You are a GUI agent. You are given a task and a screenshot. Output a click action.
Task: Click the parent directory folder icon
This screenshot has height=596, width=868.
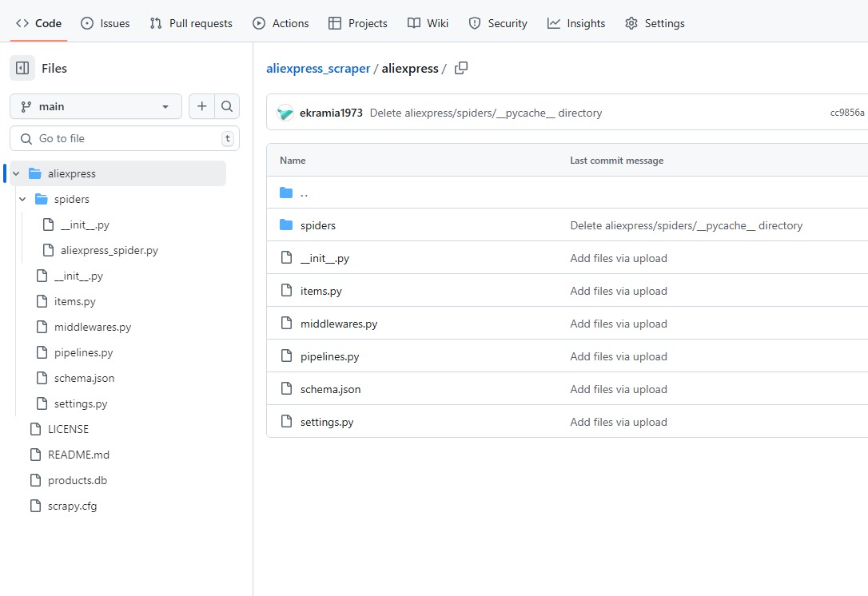click(x=286, y=193)
